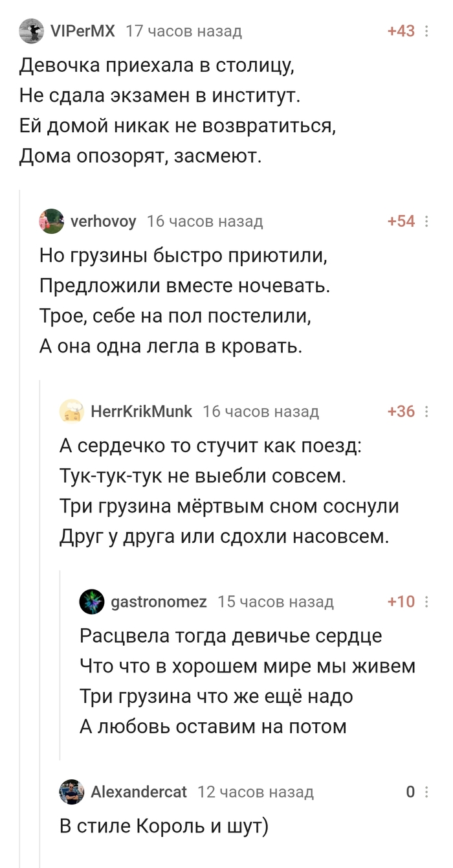Click the +36 rating on HerrKrikMunk's comment
Screen dimensions: 453x868
[x=401, y=411]
